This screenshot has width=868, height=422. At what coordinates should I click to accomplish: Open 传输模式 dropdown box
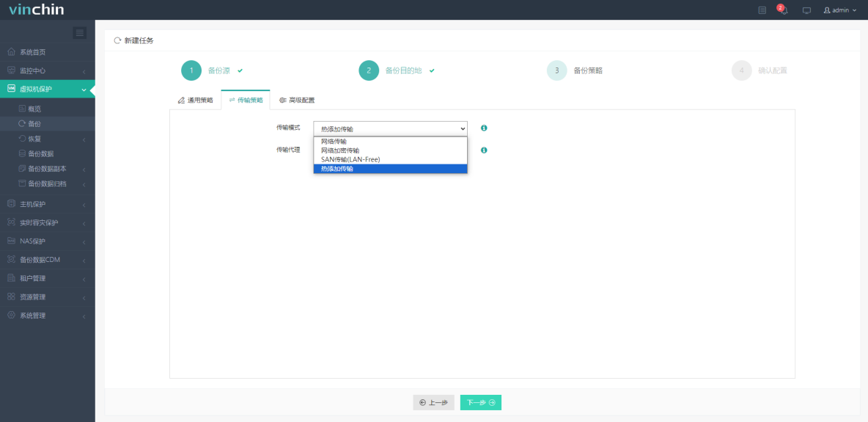(390, 128)
